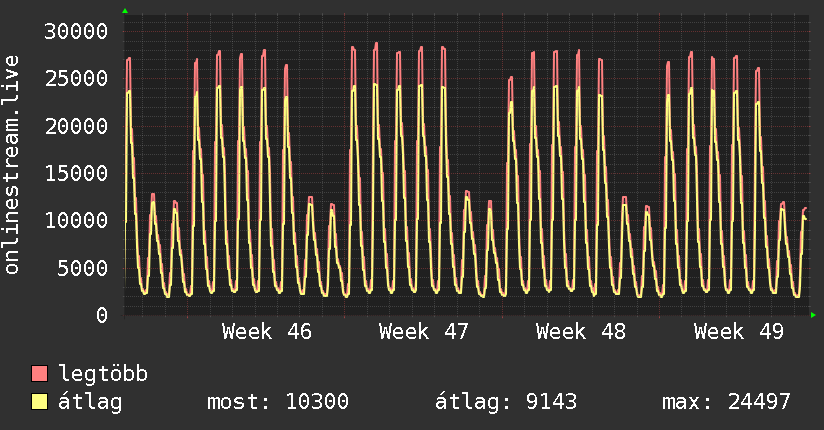Click the átlag: 9143 statistic
The width and height of the screenshot is (824, 430).
pyautogui.click(x=506, y=402)
